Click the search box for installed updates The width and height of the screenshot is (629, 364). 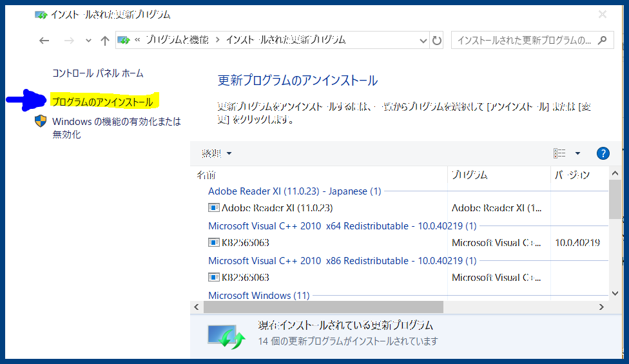coord(532,40)
